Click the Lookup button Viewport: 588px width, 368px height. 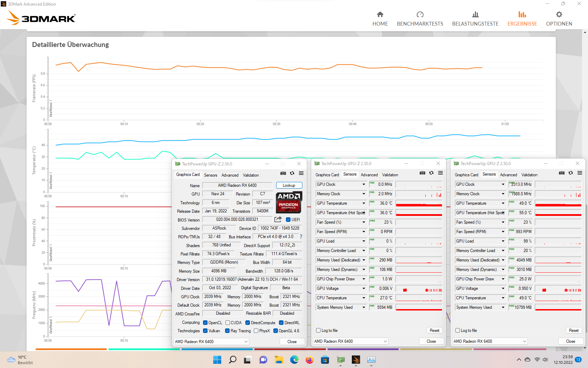click(x=289, y=185)
